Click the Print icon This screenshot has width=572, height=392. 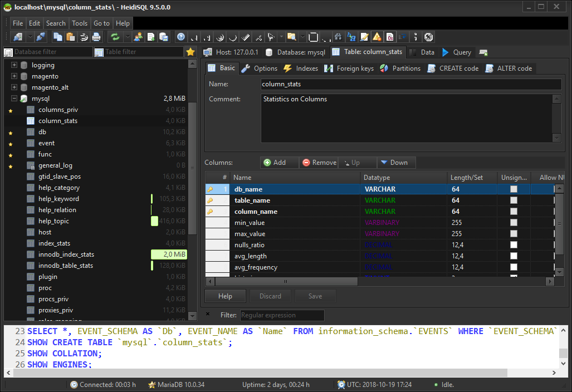click(96, 37)
